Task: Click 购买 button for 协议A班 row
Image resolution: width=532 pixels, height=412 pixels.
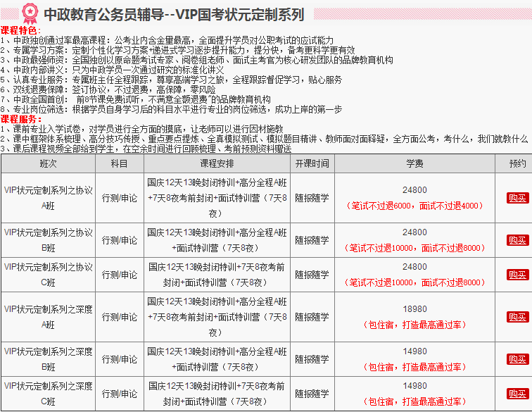Action: [x=517, y=198]
